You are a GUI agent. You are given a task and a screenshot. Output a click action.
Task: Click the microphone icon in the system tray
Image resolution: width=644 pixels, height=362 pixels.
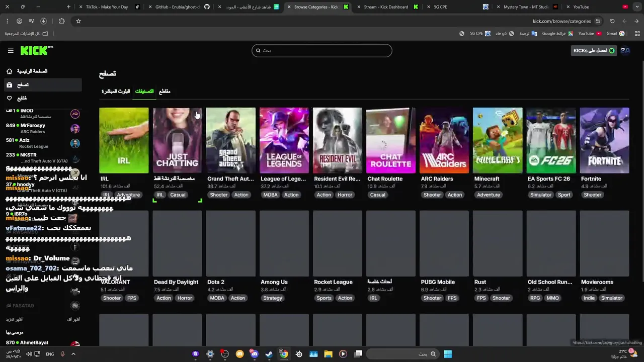click(x=62, y=354)
